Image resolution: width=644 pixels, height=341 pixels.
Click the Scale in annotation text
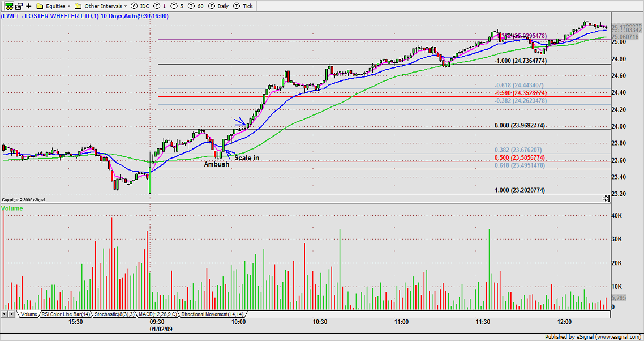[x=246, y=158]
